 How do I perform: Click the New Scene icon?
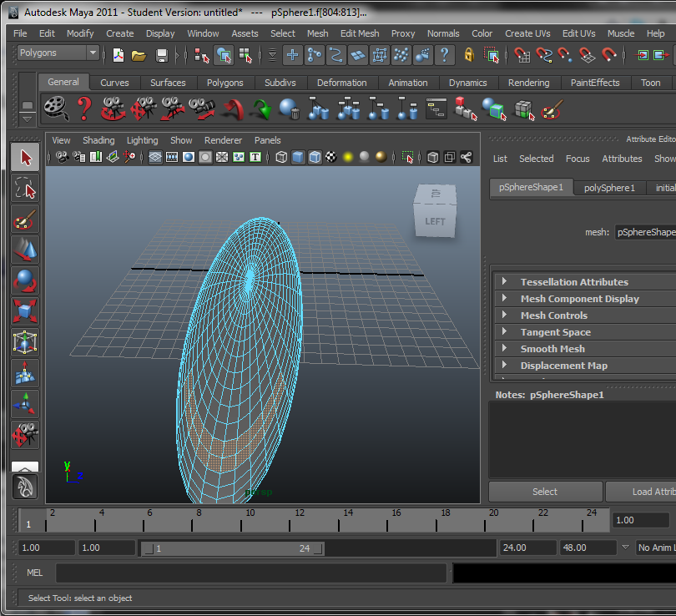coord(119,55)
